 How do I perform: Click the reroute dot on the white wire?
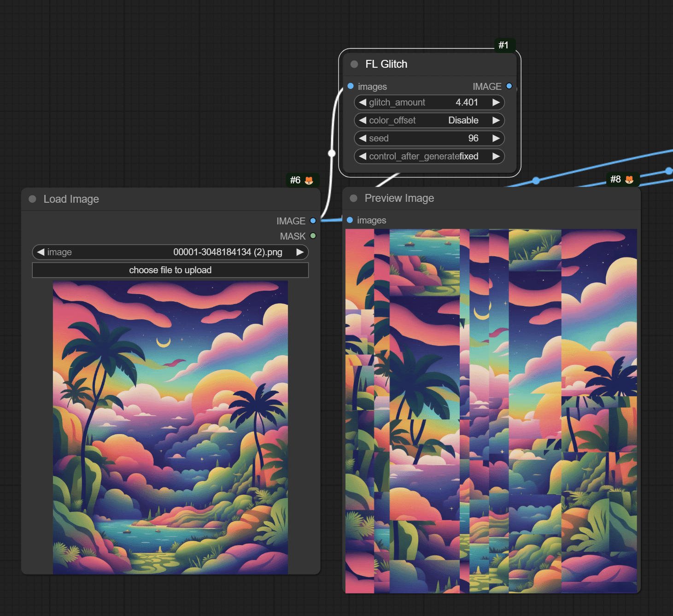click(x=332, y=153)
